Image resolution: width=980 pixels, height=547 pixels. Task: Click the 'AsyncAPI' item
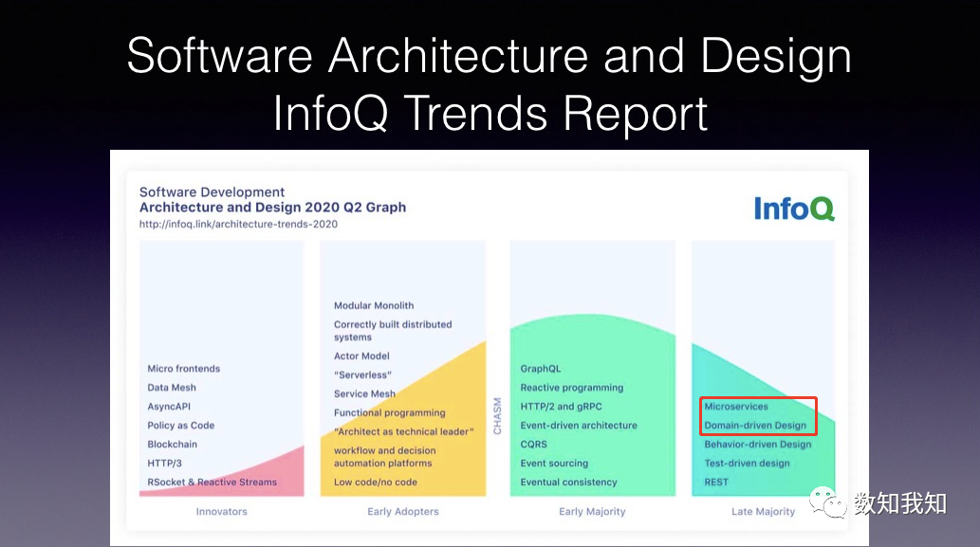[169, 407]
